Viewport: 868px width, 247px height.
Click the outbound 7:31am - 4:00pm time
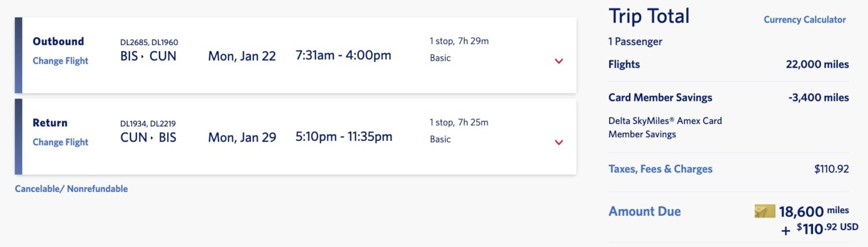(343, 56)
